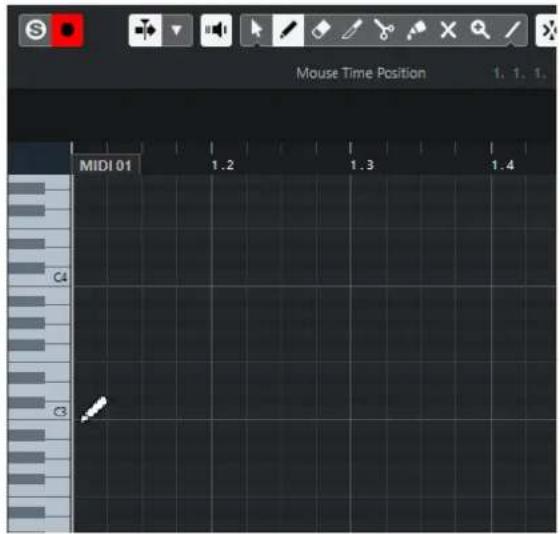Toggle Auto-Scroll in the toolbar
The height and width of the screenshot is (534, 560).
145,30
